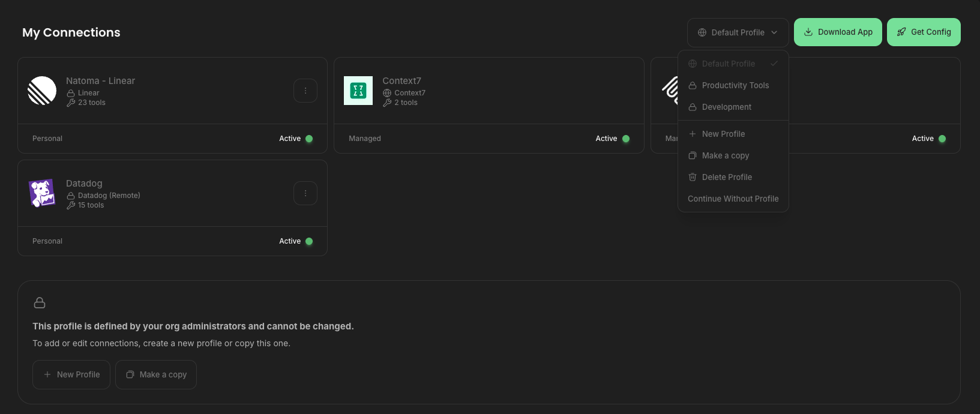The width and height of the screenshot is (980, 414).
Task: Choose Continue Without Profile
Action: 733,199
